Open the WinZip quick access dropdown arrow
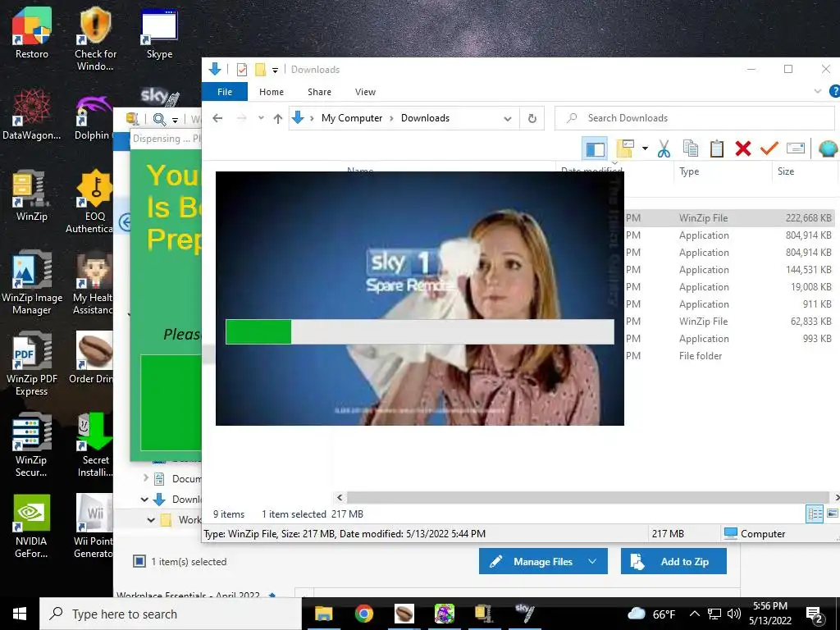Image resolution: width=840 pixels, height=630 pixels. (x=175, y=120)
